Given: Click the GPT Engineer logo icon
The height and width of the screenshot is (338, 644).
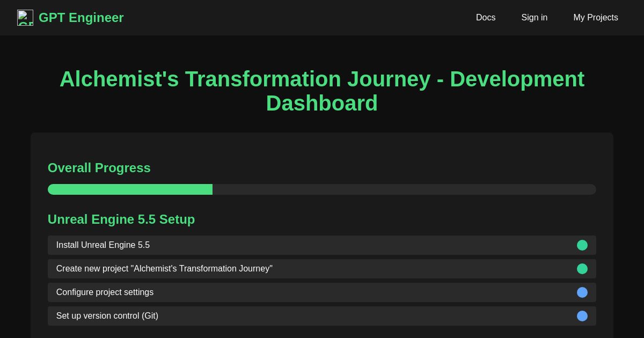Looking at the screenshot, I should coord(25,18).
